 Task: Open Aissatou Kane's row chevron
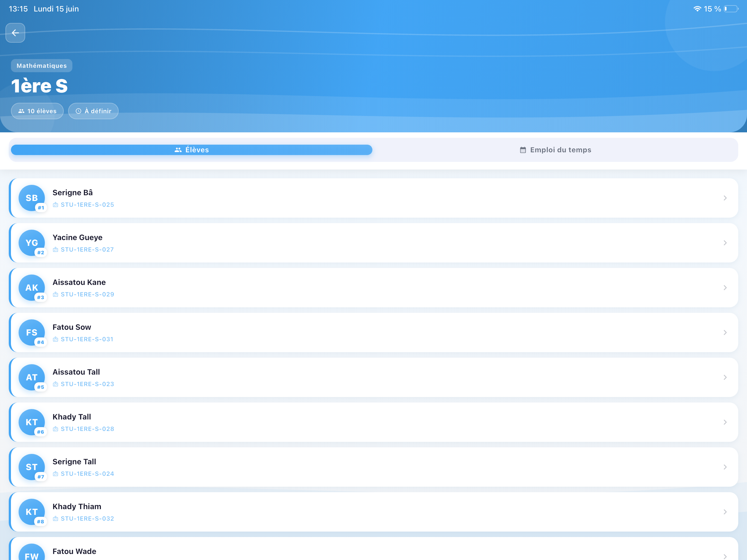725,288
